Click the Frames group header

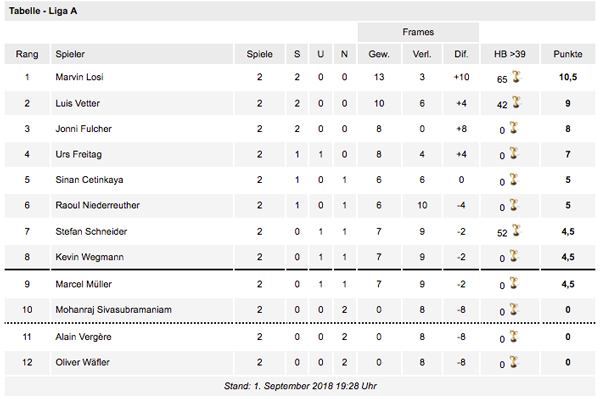point(418,32)
